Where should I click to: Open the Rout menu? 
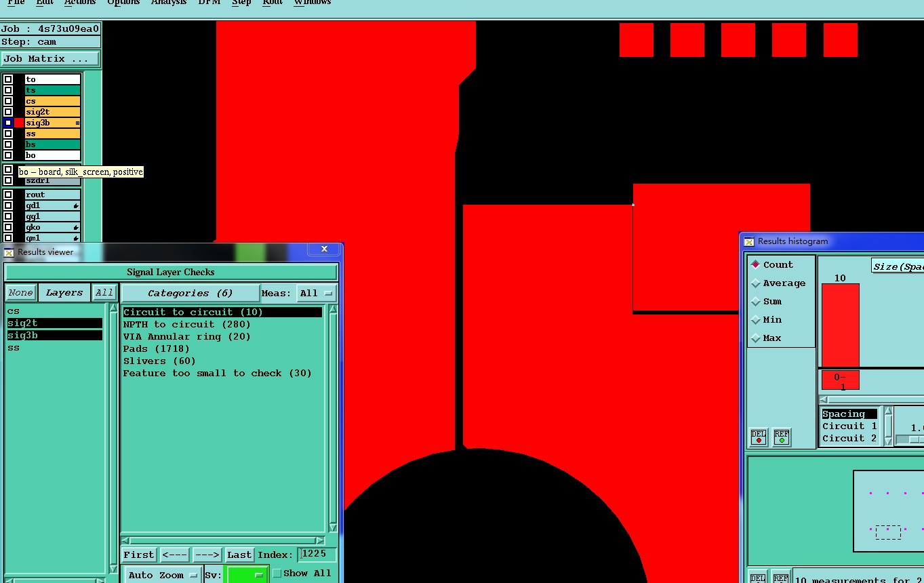coord(273,3)
